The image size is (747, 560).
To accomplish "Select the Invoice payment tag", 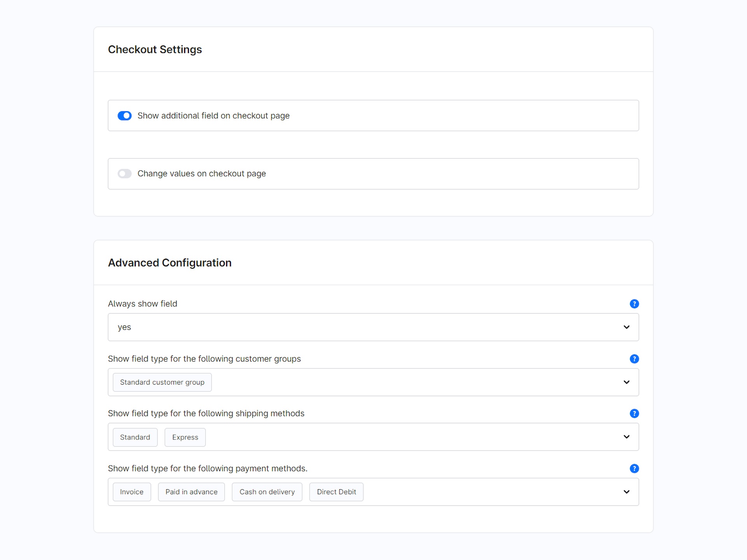I will [132, 492].
